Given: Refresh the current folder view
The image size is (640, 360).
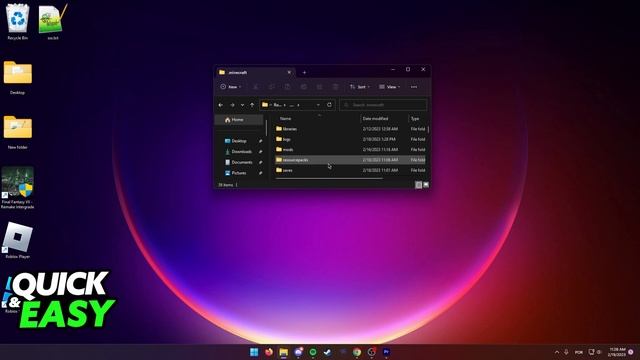Looking at the screenshot, I should tap(329, 105).
